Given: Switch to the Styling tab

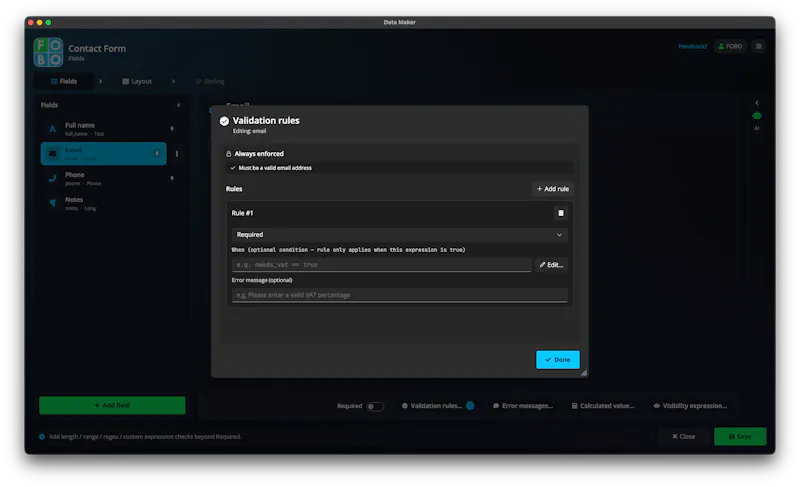Looking at the screenshot, I should pos(210,82).
